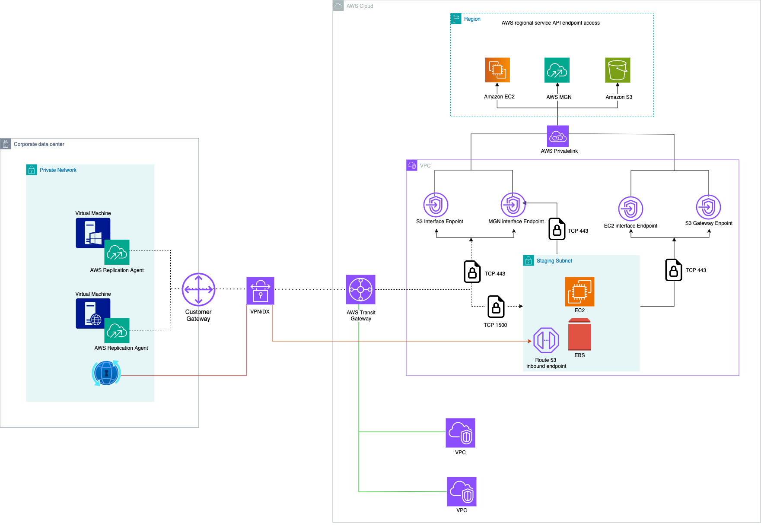
Task: Click the EC2 interface Endpoint icon
Action: 631,209
